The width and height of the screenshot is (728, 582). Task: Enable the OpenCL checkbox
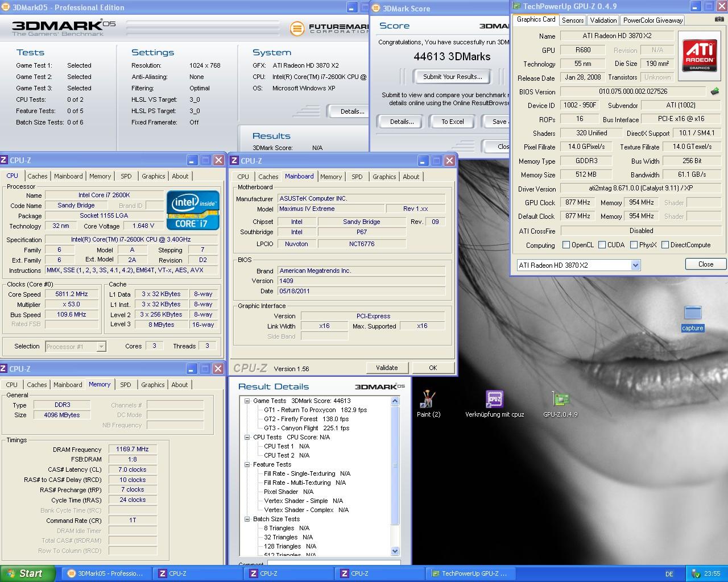point(566,245)
